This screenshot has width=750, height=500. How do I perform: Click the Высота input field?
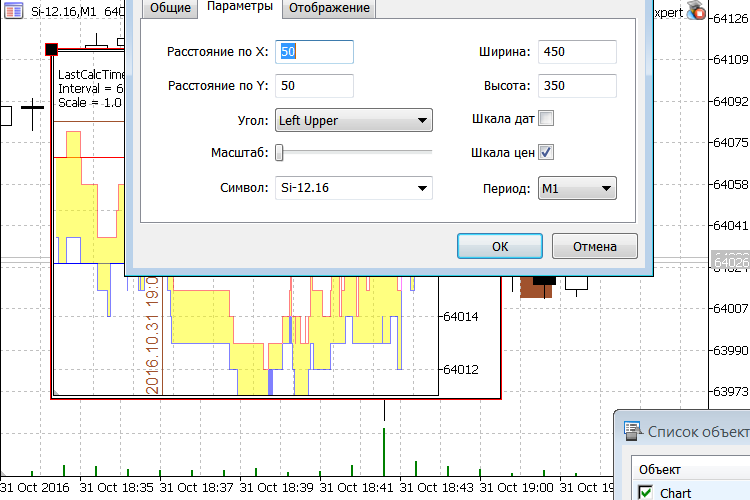(577, 86)
